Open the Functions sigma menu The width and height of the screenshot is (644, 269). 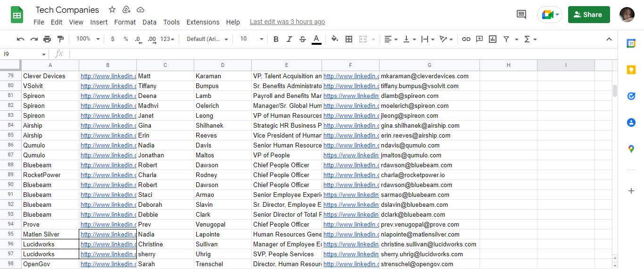(x=530, y=39)
